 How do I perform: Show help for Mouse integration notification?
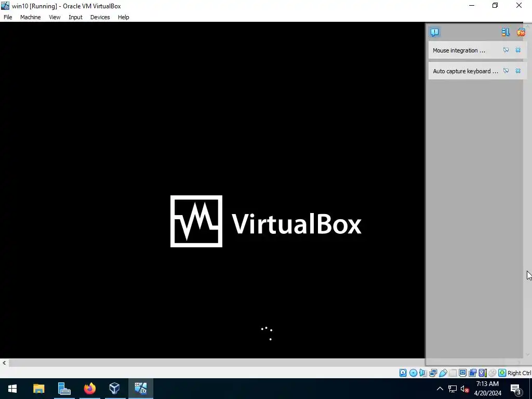pyautogui.click(x=506, y=50)
